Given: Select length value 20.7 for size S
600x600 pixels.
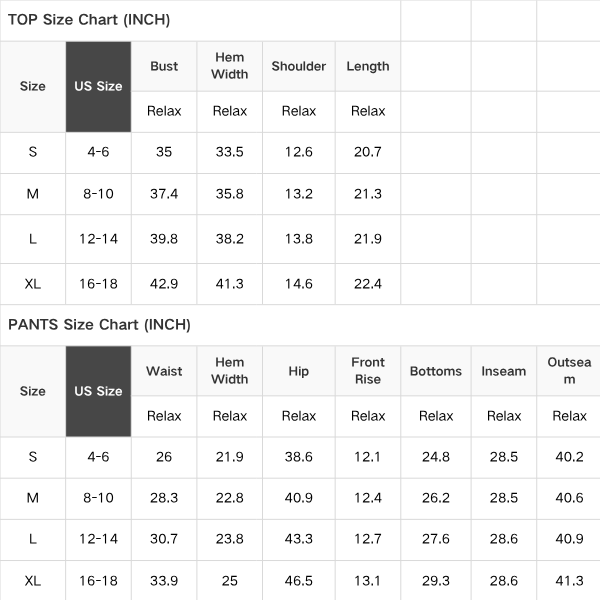Looking at the screenshot, I should point(368,152).
